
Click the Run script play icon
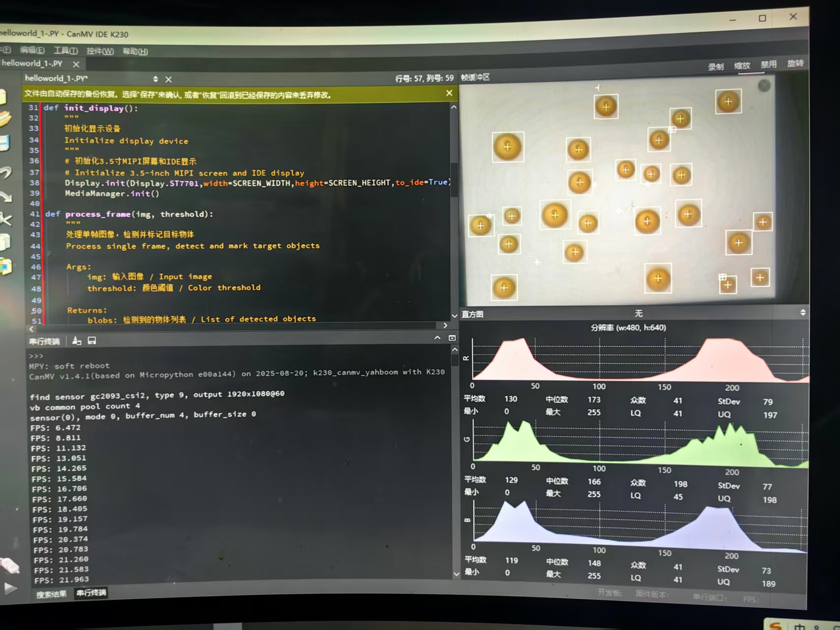point(9,587)
